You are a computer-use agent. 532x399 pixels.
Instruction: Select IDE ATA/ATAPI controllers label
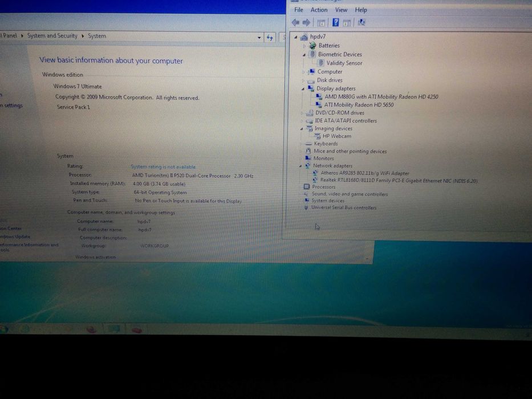(x=346, y=121)
